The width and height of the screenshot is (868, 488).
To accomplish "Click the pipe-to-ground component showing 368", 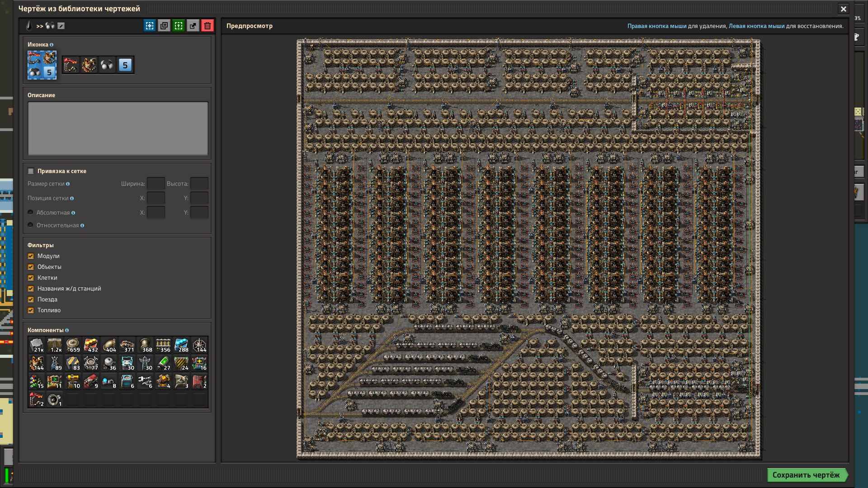I will click(145, 345).
